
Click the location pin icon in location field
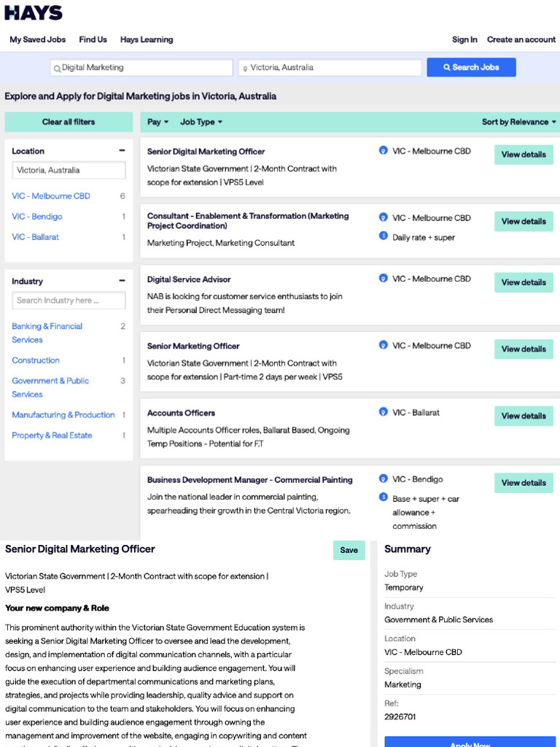pyautogui.click(x=245, y=68)
